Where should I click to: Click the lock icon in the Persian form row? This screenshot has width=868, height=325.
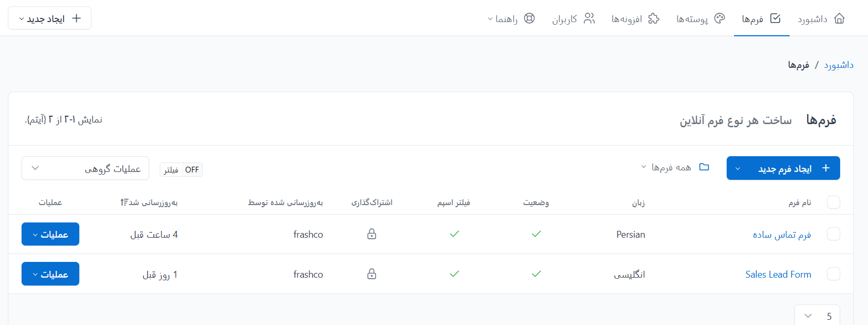pos(371,234)
